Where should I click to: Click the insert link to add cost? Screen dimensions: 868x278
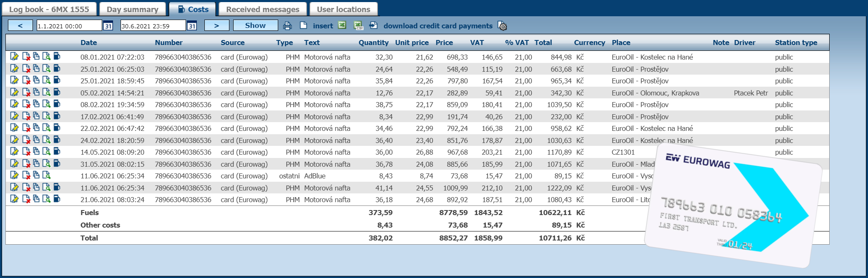point(323,26)
